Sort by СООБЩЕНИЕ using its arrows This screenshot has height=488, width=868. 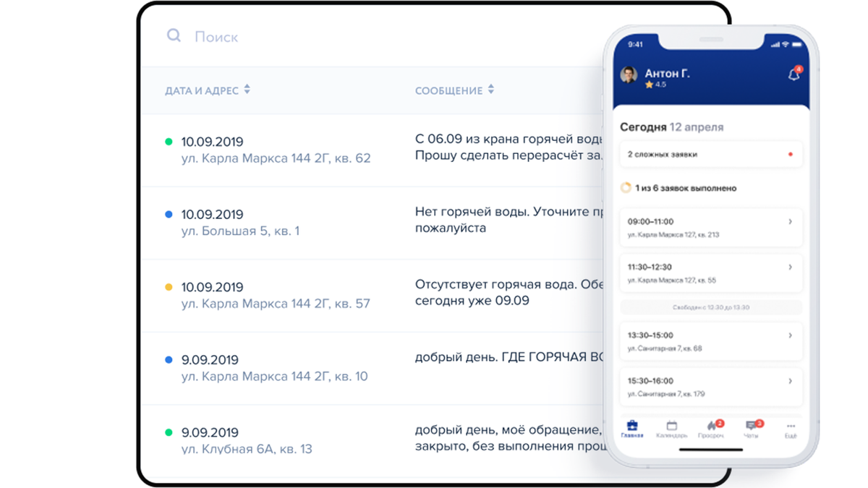coord(492,90)
